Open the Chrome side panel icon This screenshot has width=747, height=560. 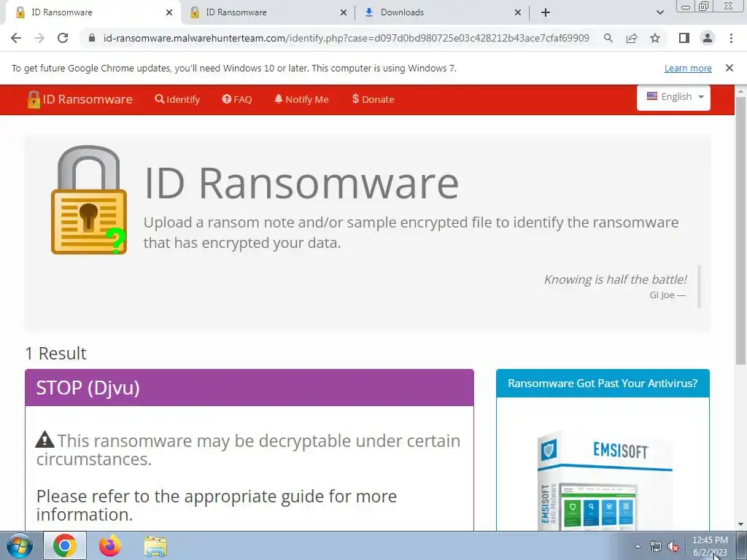coord(684,38)
